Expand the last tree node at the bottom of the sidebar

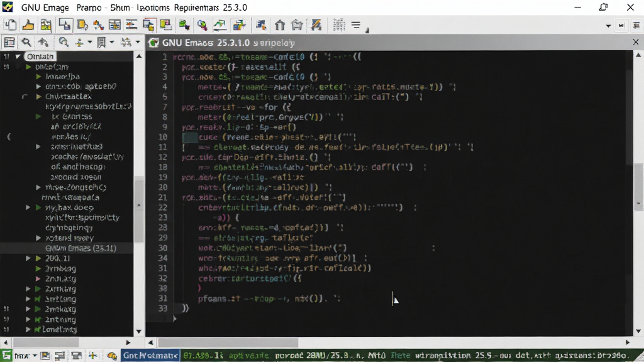pos(28,329)
